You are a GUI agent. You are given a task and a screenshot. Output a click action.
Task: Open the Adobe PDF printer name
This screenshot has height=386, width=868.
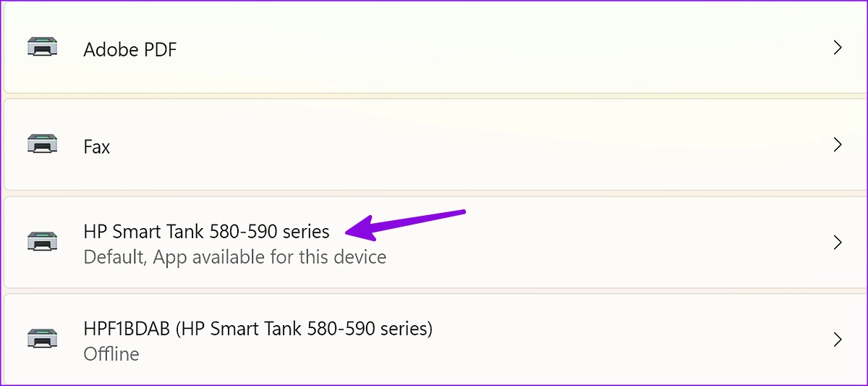[x=130, y=49]
